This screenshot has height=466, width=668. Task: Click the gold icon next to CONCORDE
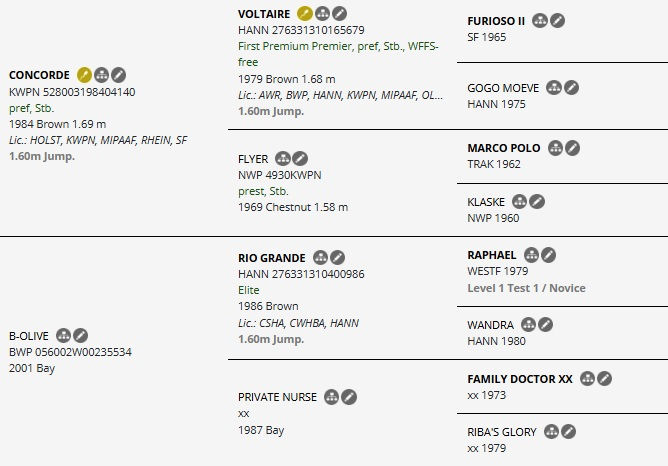(x=85, y=75)
